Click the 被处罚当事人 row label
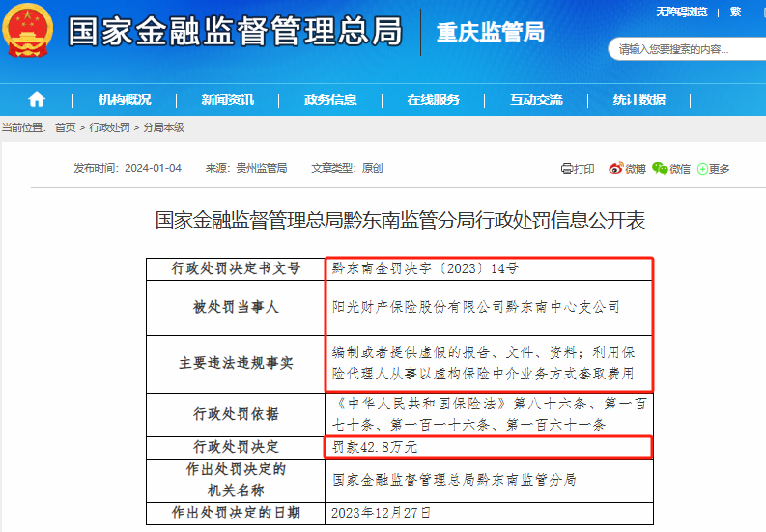766x532 pixels. [x=236, y=307]
